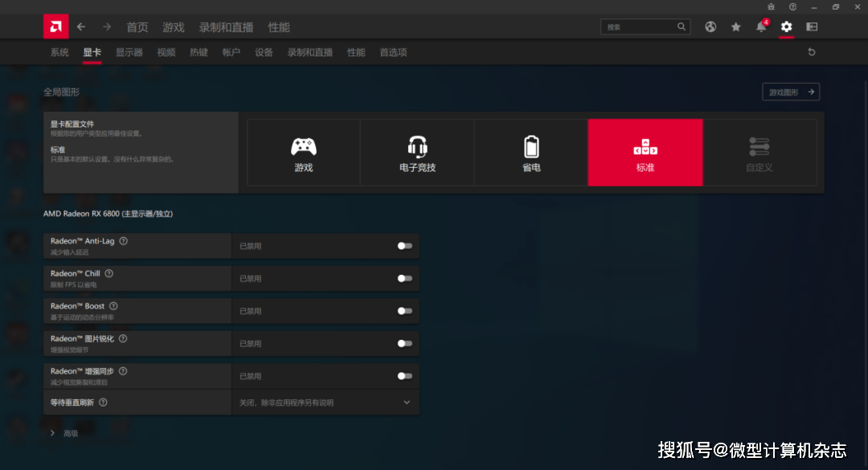Open notifications bell icon

point(762,27)
